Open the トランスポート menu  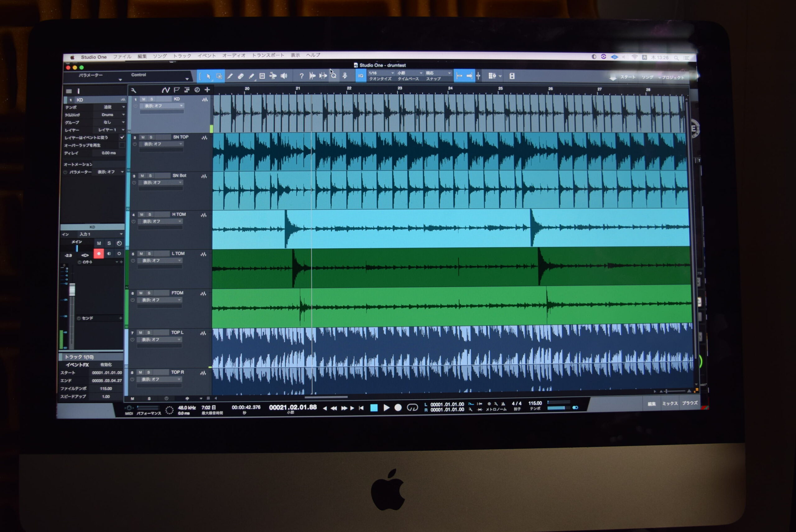268,55
